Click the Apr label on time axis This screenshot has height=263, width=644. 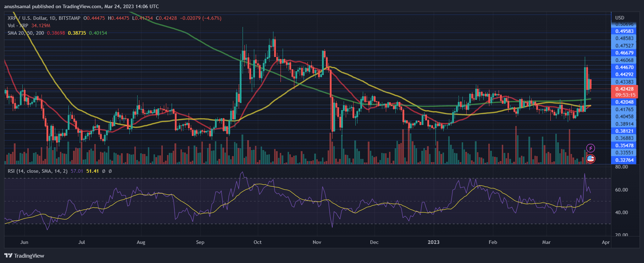tap(606, 242)
